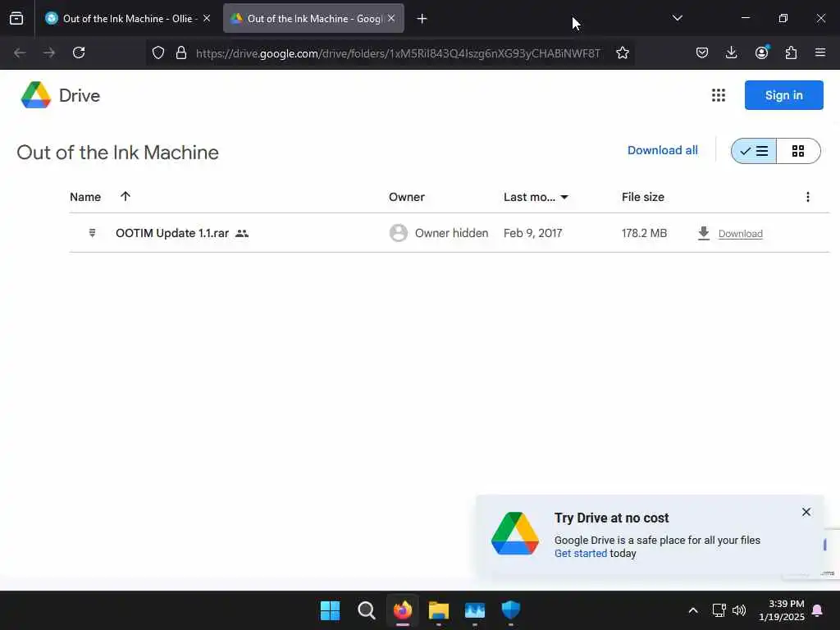View site security padlock info

(181, 52)
